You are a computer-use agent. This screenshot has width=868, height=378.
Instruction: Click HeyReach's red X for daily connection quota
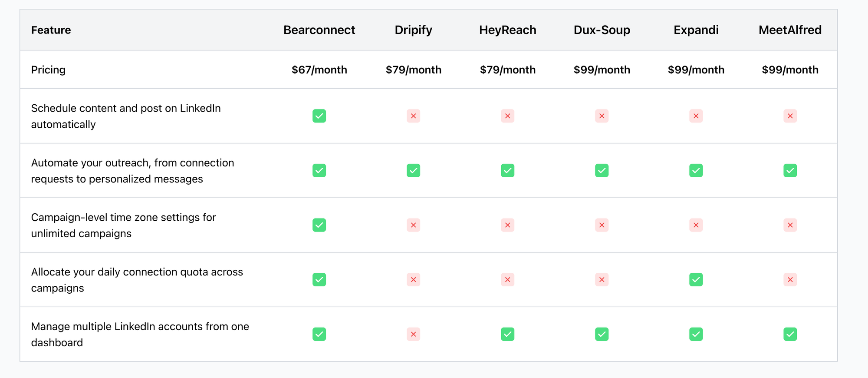(x=507, y=279)
